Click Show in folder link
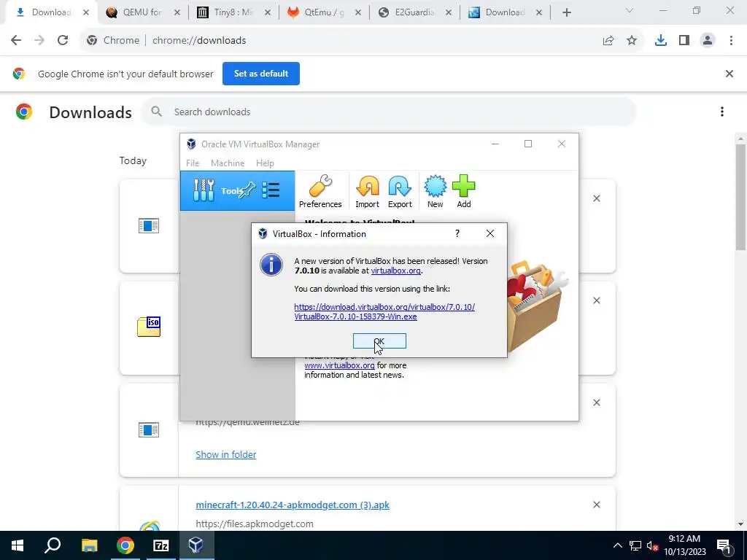 (x=226, y=455)
